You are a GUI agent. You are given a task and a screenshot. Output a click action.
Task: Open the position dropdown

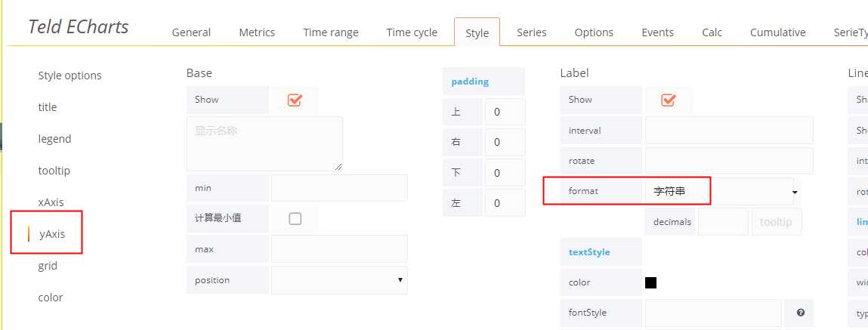[x=338, y=280]
